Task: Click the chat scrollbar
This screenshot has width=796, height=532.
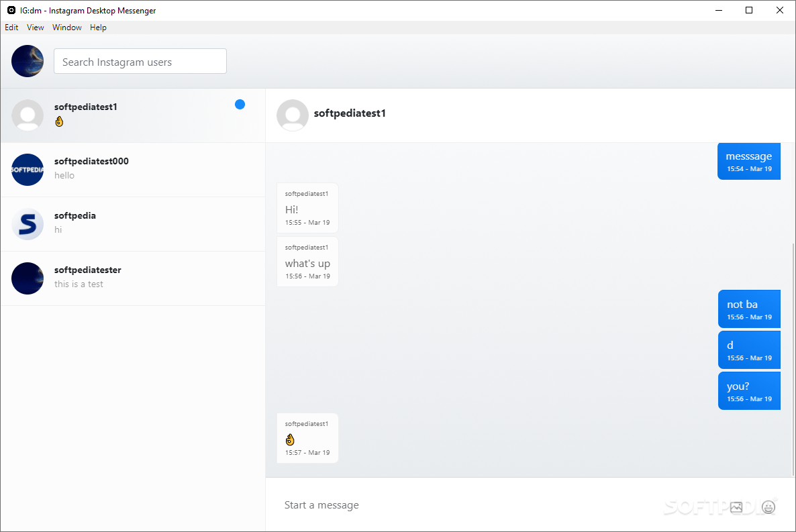Action: pos(793,360)
